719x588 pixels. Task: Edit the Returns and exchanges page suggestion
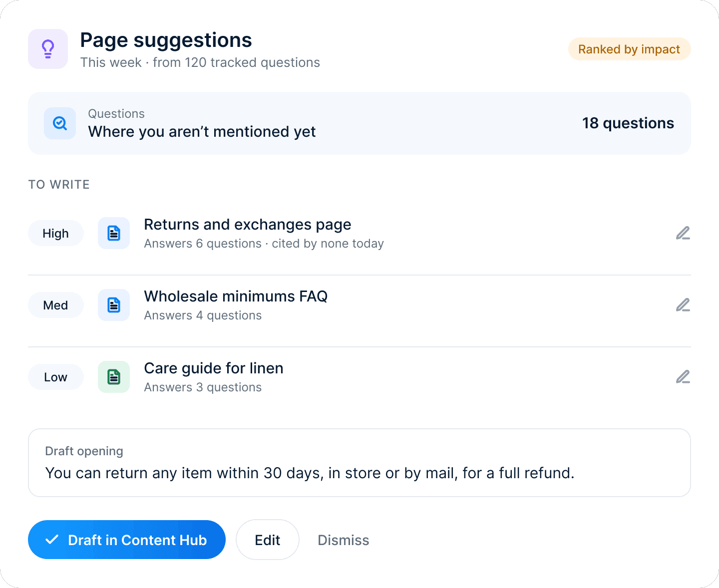click(683, 233)
